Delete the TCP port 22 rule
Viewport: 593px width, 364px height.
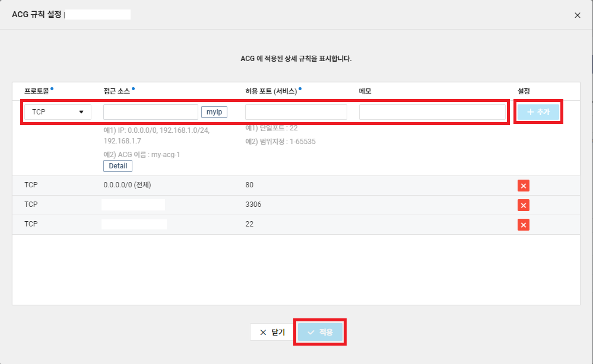523,224
